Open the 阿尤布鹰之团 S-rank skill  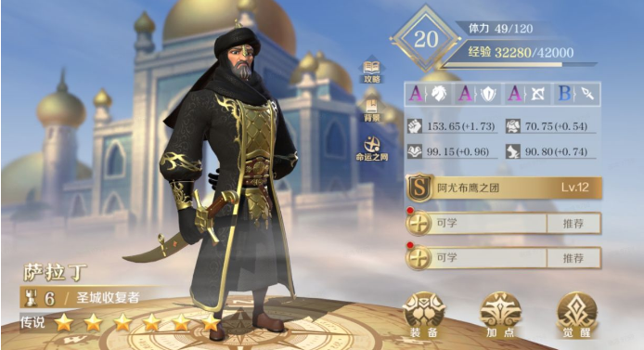[504, 188]
